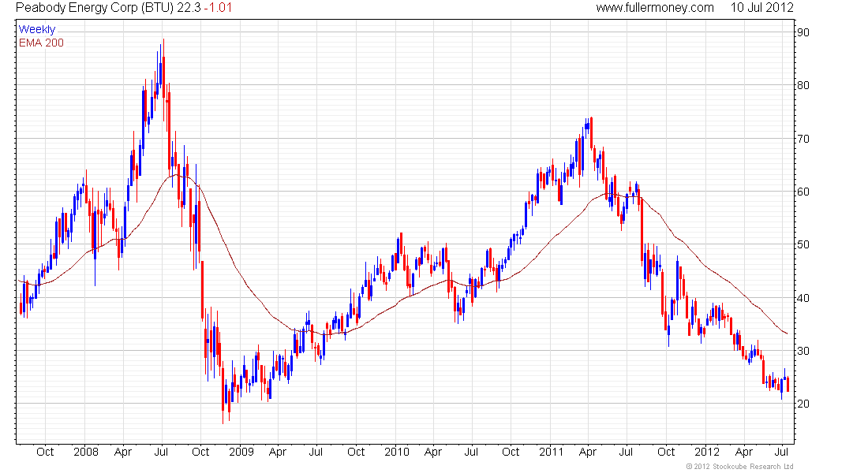This screenshot has height=473, width=868.
Task: Select the Weekly legend label
Action: point(37,29)
